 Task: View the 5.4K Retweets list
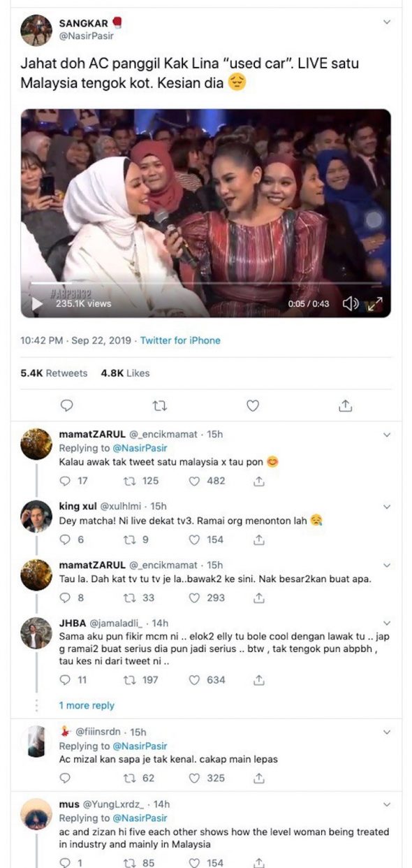(54, 373)
